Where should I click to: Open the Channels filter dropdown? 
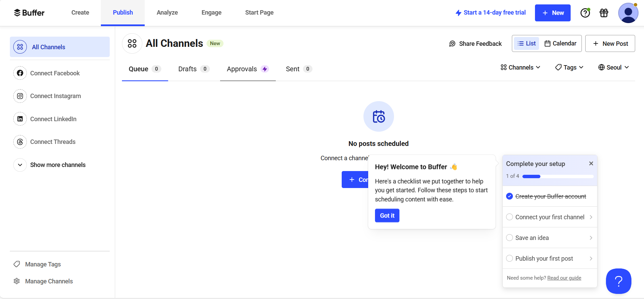520,68
